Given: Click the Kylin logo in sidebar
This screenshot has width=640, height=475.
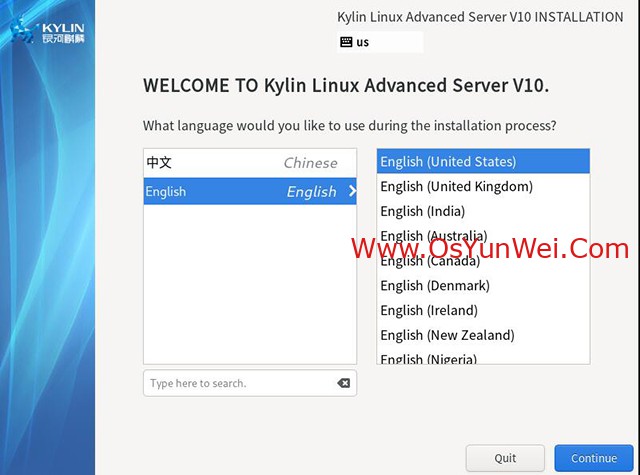Looking at the screenshot, I should point(47,31).
